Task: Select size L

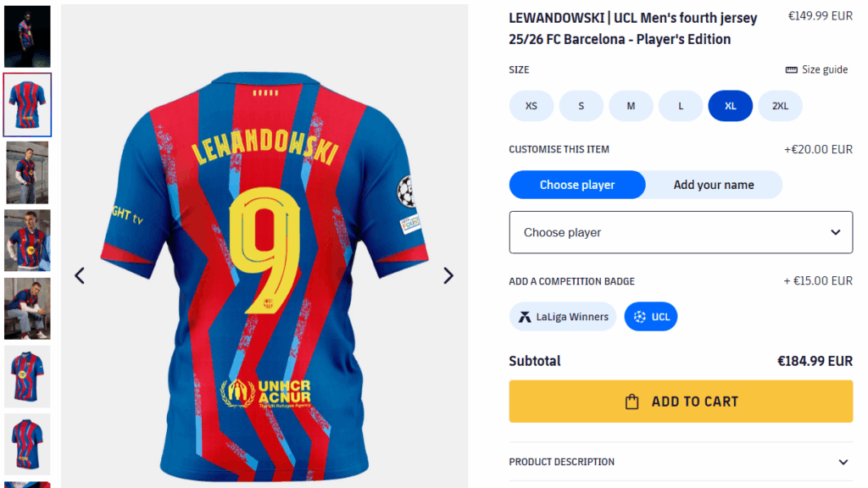Action: point(681,106)
